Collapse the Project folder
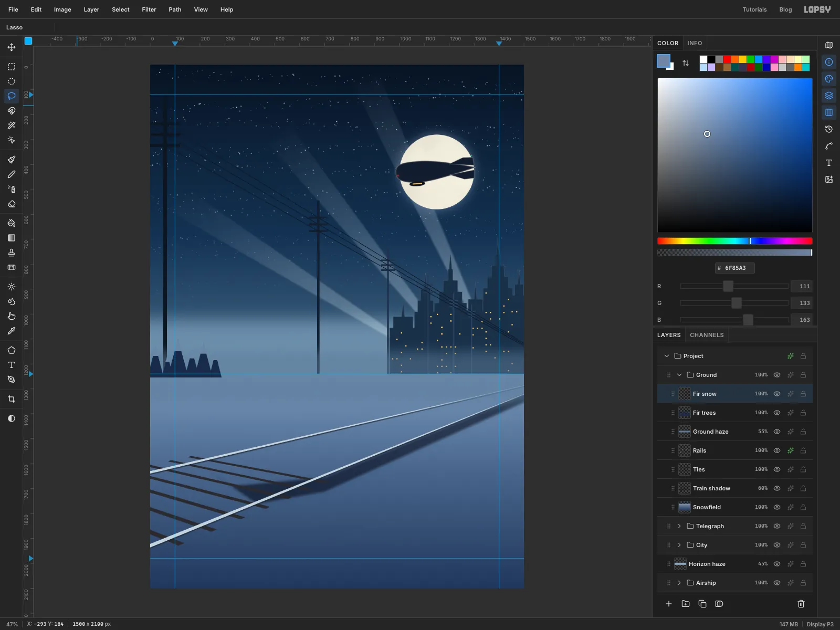 point(667,356)
